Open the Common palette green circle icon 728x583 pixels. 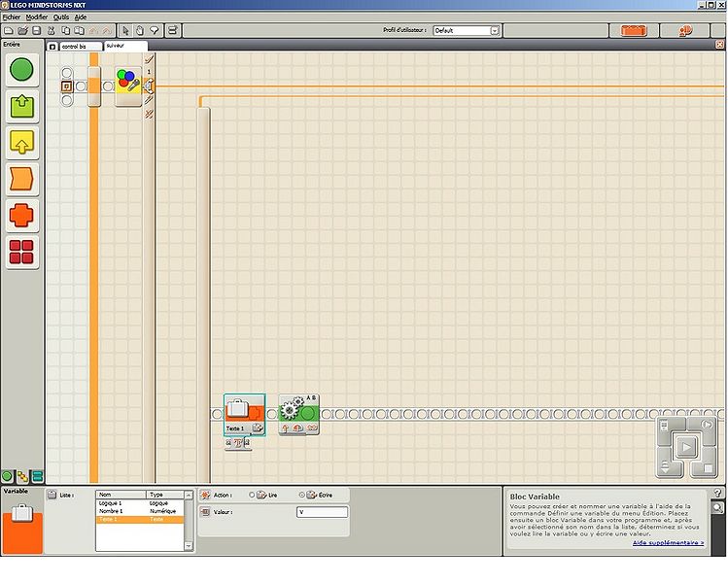pyautogui.click(x=22, y=70)
